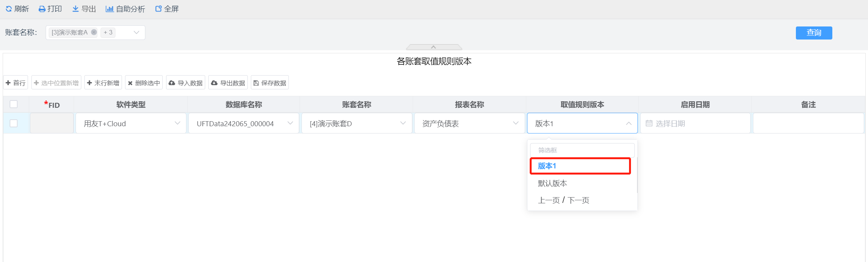
Task: Click the 打印 printer icon
Action: tap(42, 9)
